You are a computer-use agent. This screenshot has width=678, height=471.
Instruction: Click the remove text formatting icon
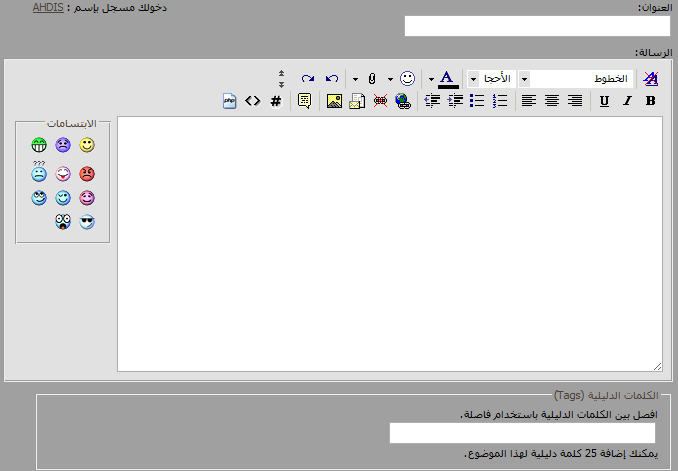pyautogui.click(x=651, y=78)
